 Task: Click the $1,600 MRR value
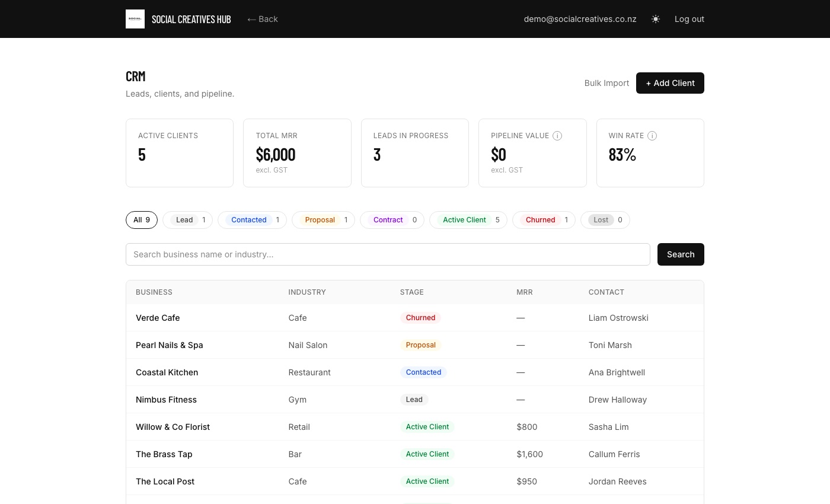[529, 454]
